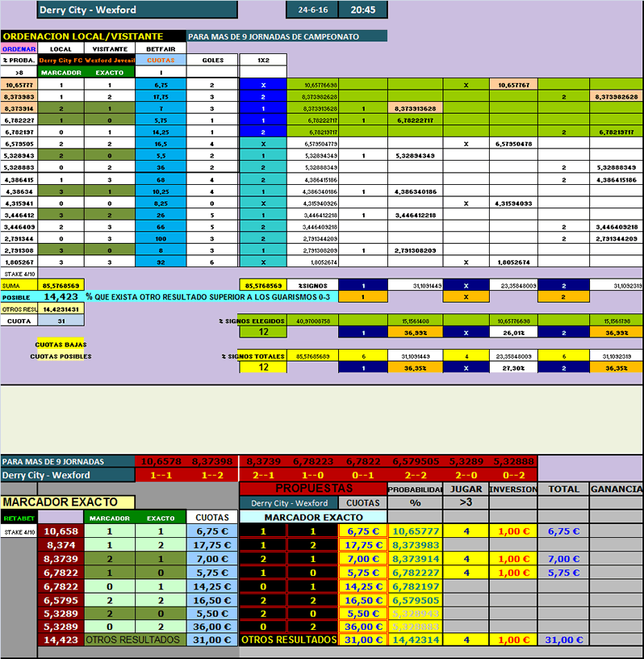The image size is (644, 659).
Task: Select the value 40,37008758
Action: 312,321
